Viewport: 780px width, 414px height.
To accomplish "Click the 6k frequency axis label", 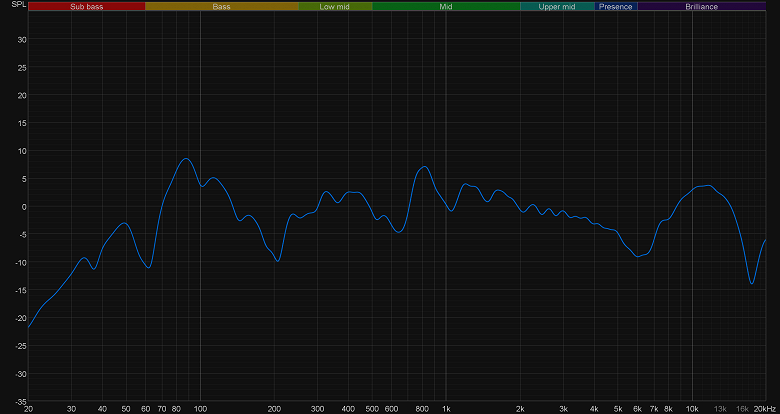I will [x=638, y=409].
